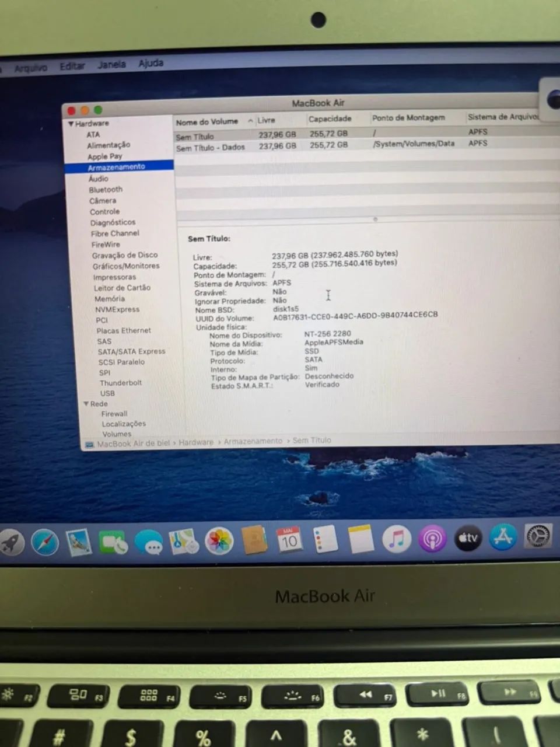Open Photos from the Dock
Screen dimensions: 560x747
click(219, 541)
